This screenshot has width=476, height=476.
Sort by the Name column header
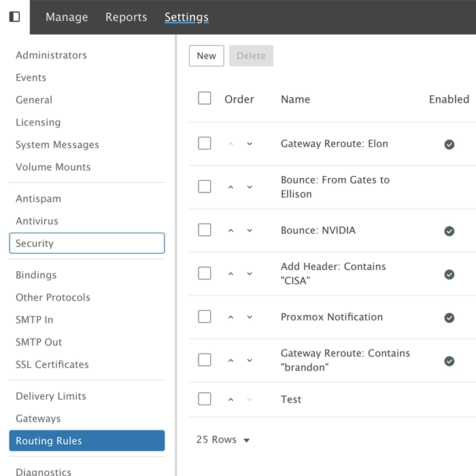pyautogui.click(x=295, y=99)
